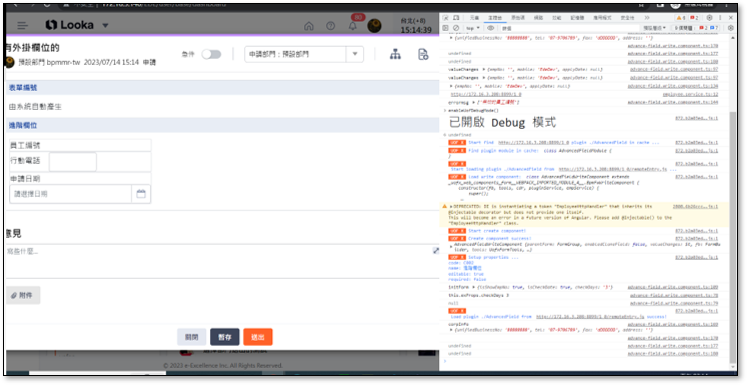Expand the comment box with the enlarge icon
Viewport: 747px width, 385px height.
click(435, 251)
